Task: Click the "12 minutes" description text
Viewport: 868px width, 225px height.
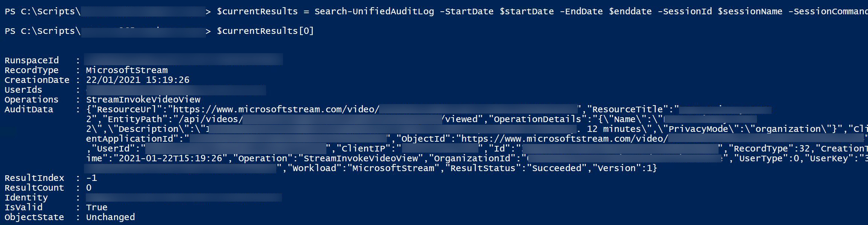Action: [614, 129]
